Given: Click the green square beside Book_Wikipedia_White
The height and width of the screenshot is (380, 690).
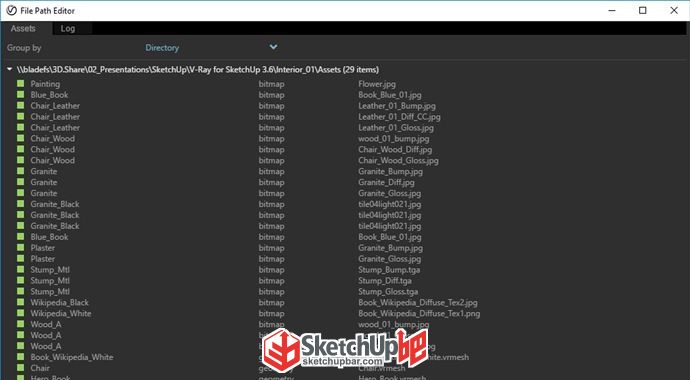Looking at the screenshot, I should point(20,357).
